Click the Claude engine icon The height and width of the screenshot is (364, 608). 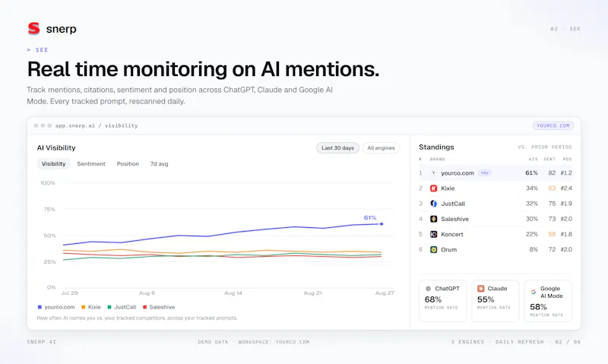coord(481,289)
